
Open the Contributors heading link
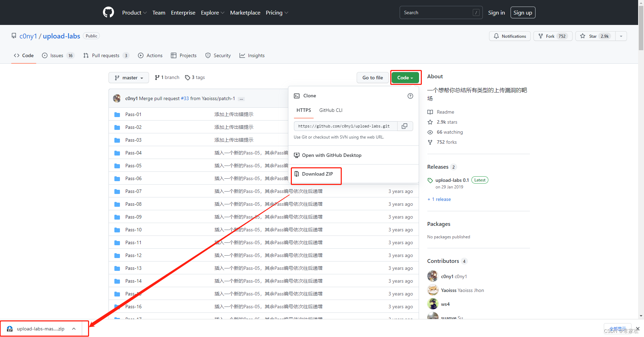click(x=447, y=261)
